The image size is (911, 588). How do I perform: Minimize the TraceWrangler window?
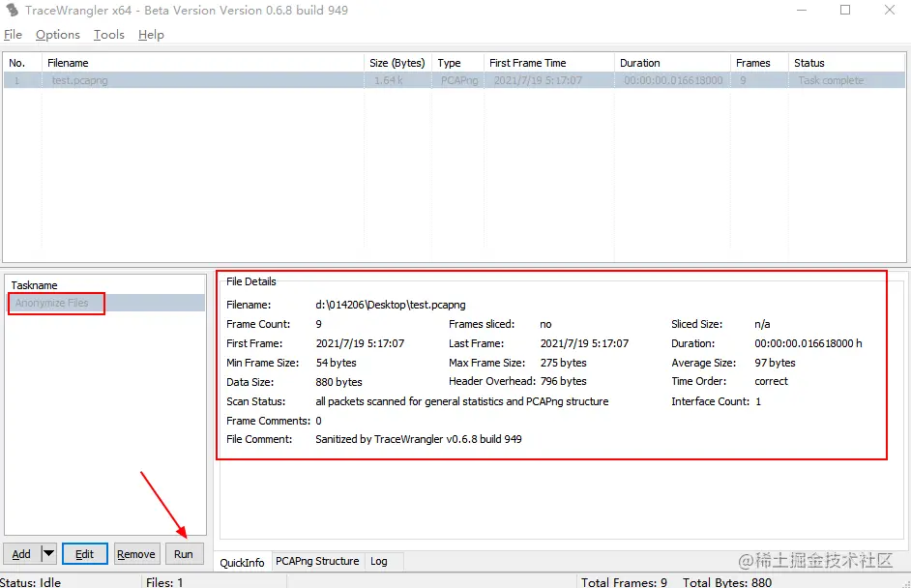pos(802,10)
